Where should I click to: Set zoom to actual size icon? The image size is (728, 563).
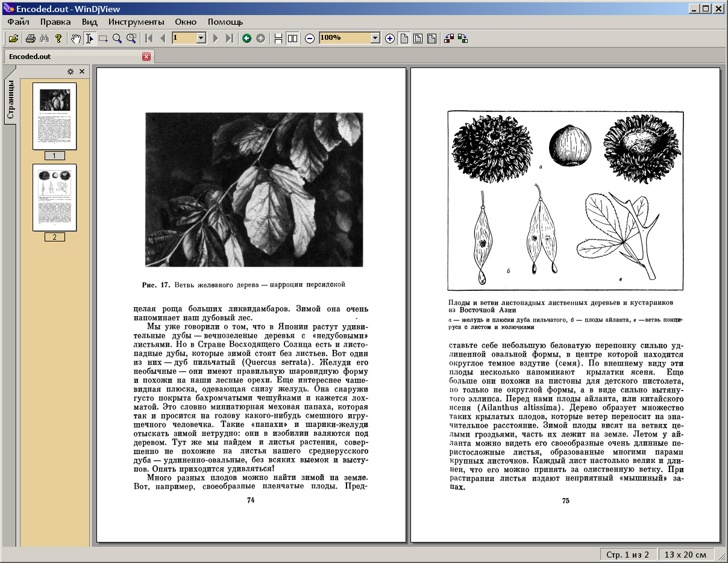coord(404,39)
